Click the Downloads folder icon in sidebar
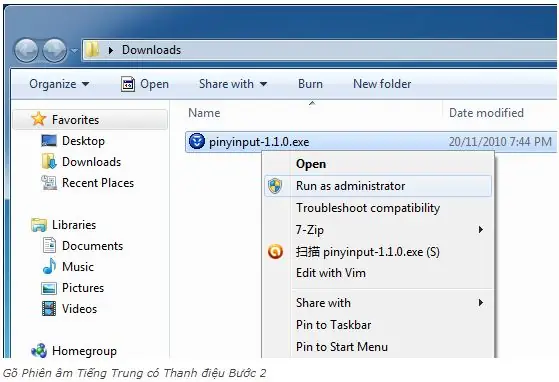The width and height of the screenshot is (559, 382). (x=49, y=161)
